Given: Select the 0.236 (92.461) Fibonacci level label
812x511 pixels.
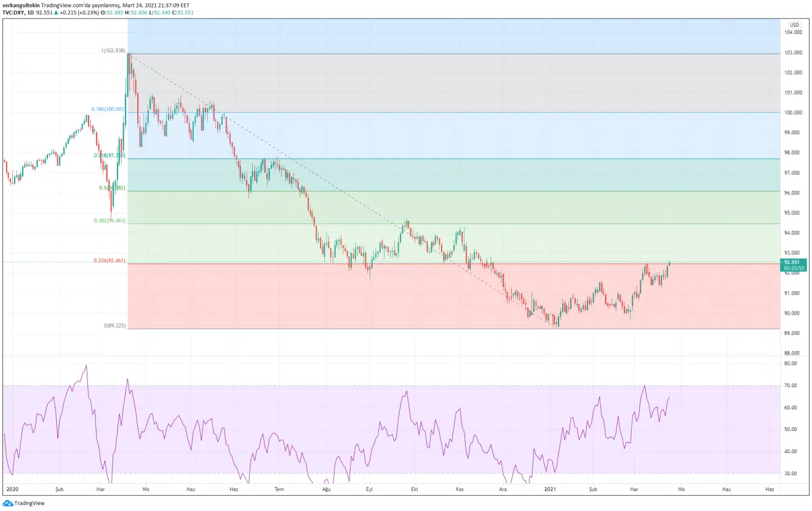Looking at the screenshot, I should click(108, 260).
